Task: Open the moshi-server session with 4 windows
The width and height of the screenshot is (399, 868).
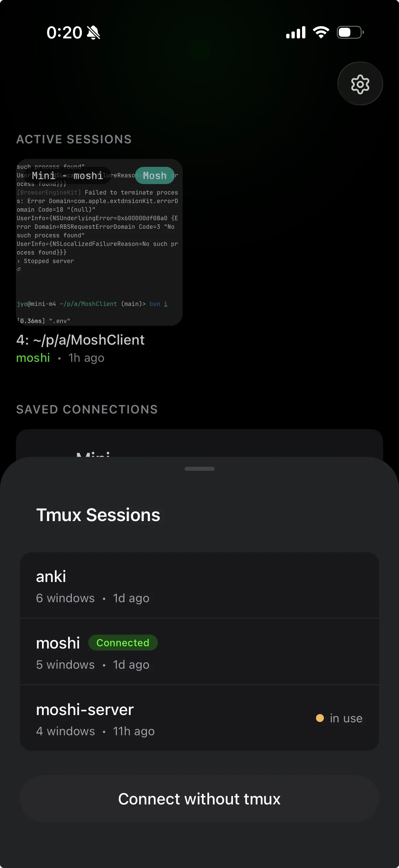Action: pyautogui.click(x=200, y=719)
